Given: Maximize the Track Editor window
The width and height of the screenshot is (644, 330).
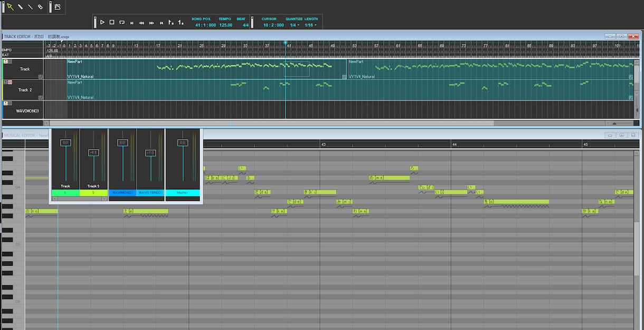Looking at the screenshot, I should pos(622,36).
